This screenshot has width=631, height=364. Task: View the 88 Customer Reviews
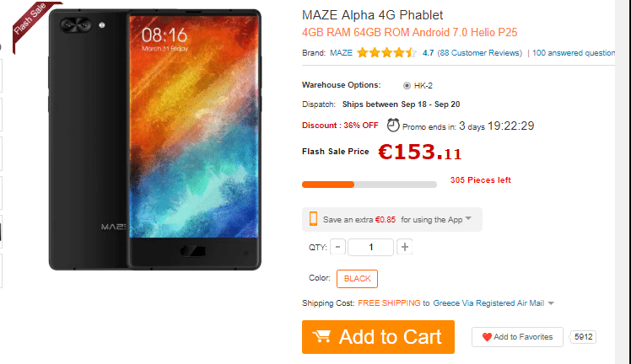480,53
